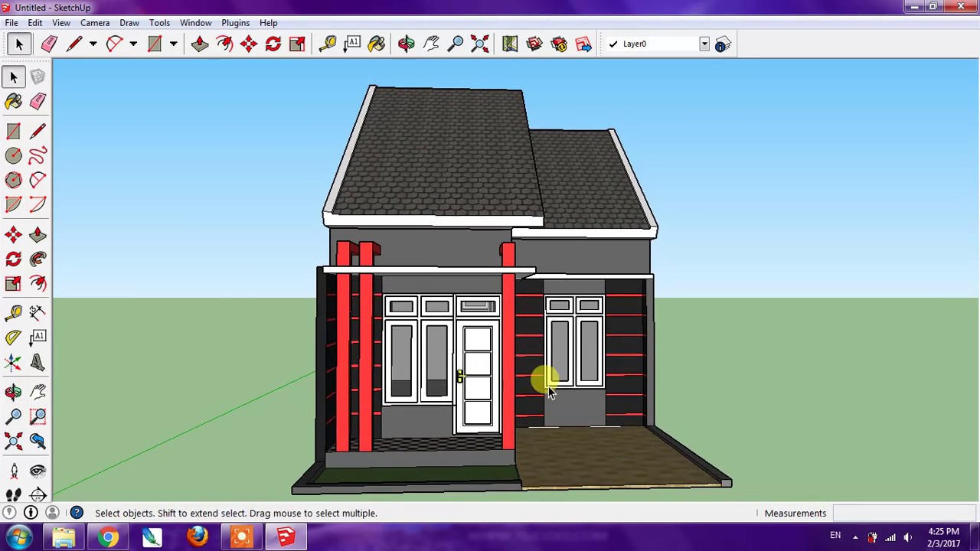The height and width of the screenshot is (551, 980).
Task: Open the Layer0 layer dropdown arrow
Action: pos(704,44)
